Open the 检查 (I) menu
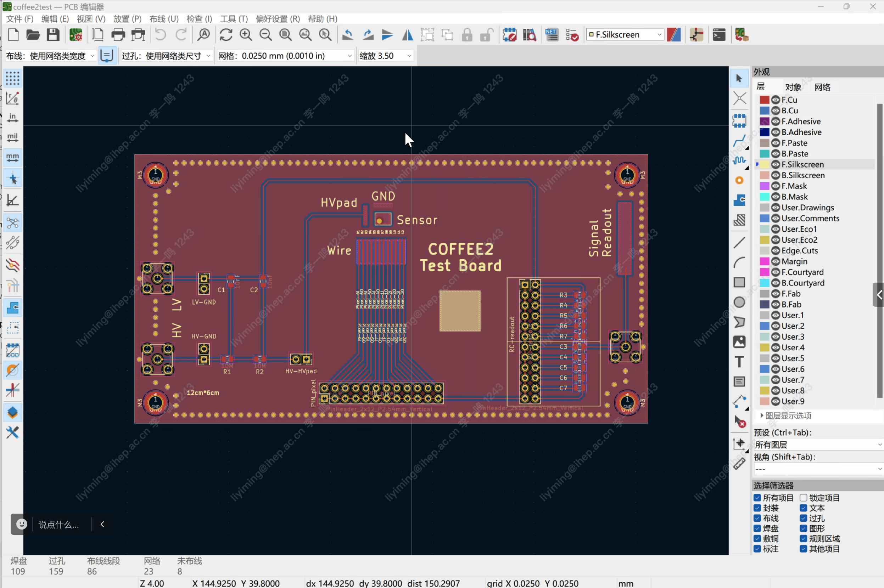Viewport: 884px width, 588px height. point(199,19)
